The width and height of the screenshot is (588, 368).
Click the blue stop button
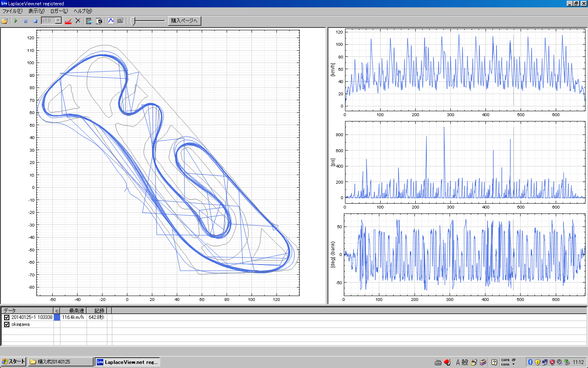35,21
